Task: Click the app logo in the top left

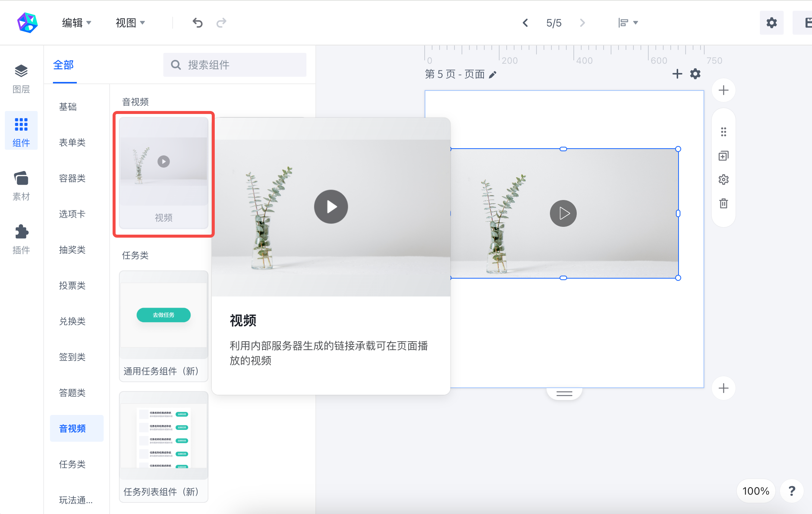Action: [28, 23]
